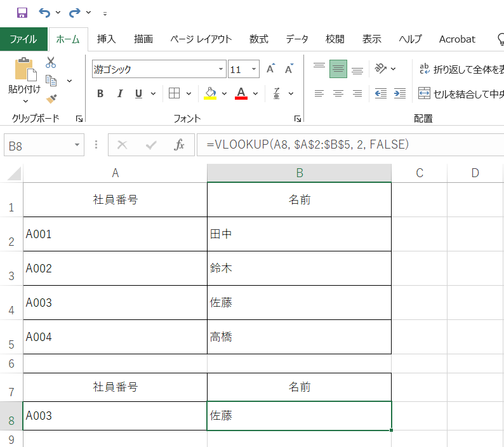
Task: Toggle Bold formatting
Action: click(100, 94)
